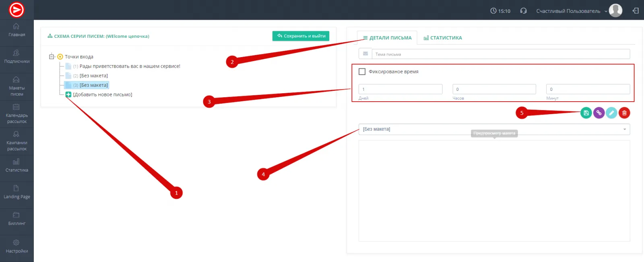Go to Landing Page section
The image size is (644, 262).
pyautogui.click(x=17, y=192)
